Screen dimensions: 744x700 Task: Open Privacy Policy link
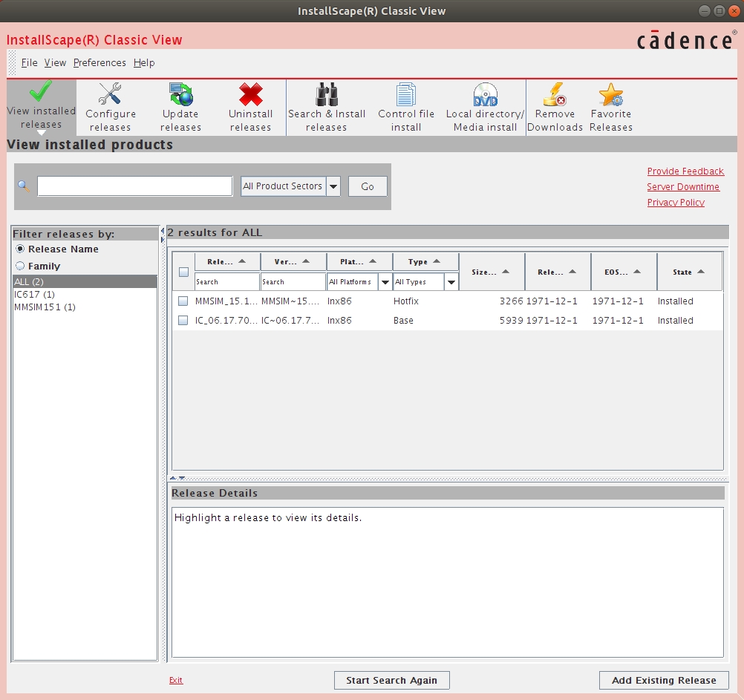point(676,203)
